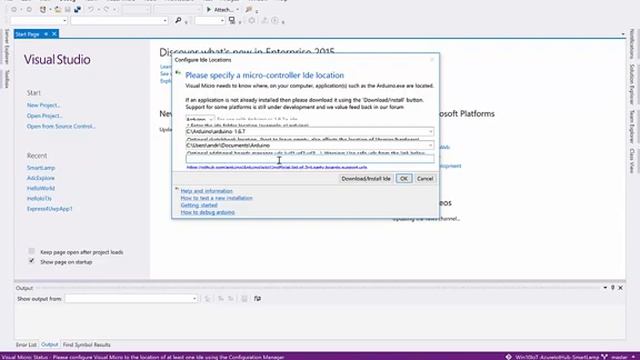
Task: Open the first combo box in second toolbar
Action: (x=38, y=20)
